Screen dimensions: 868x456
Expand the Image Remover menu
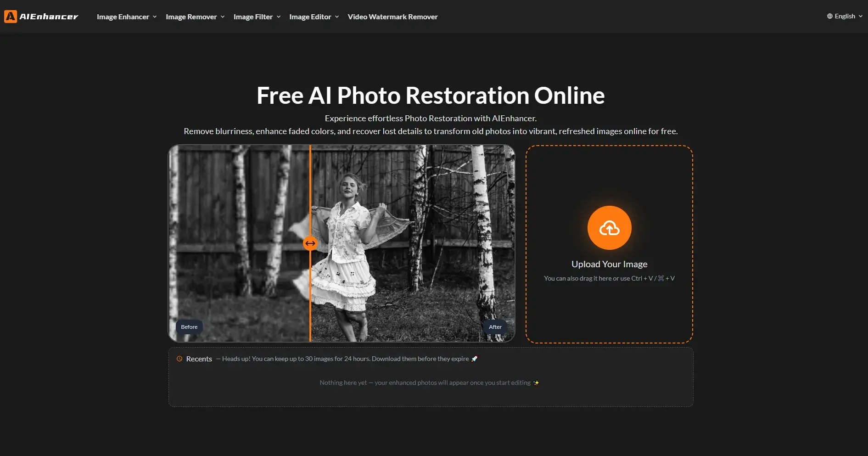click(191, 17)
